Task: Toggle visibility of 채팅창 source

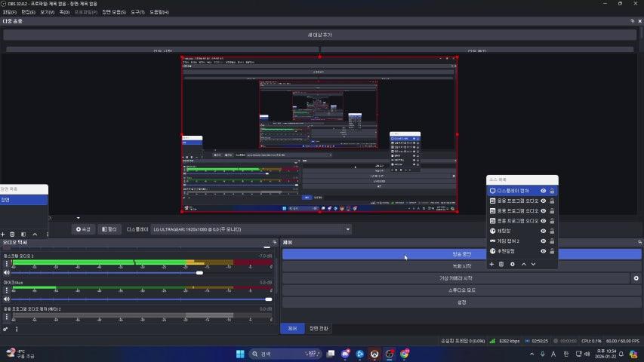Action: pyautogui.click(x=543, y=231)
